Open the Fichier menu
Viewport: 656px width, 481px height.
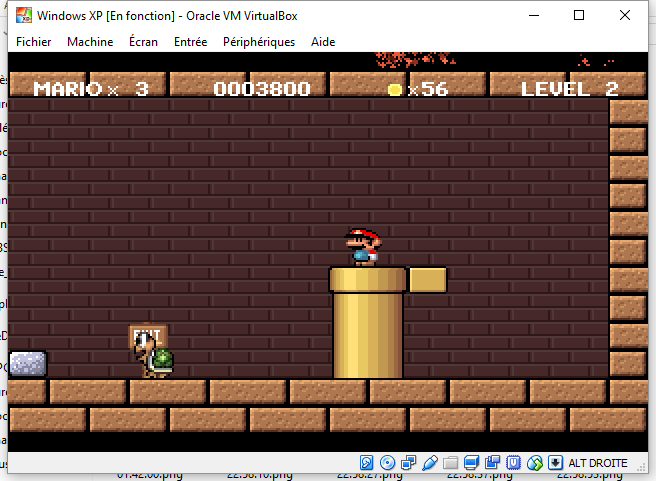pos(33,42)
